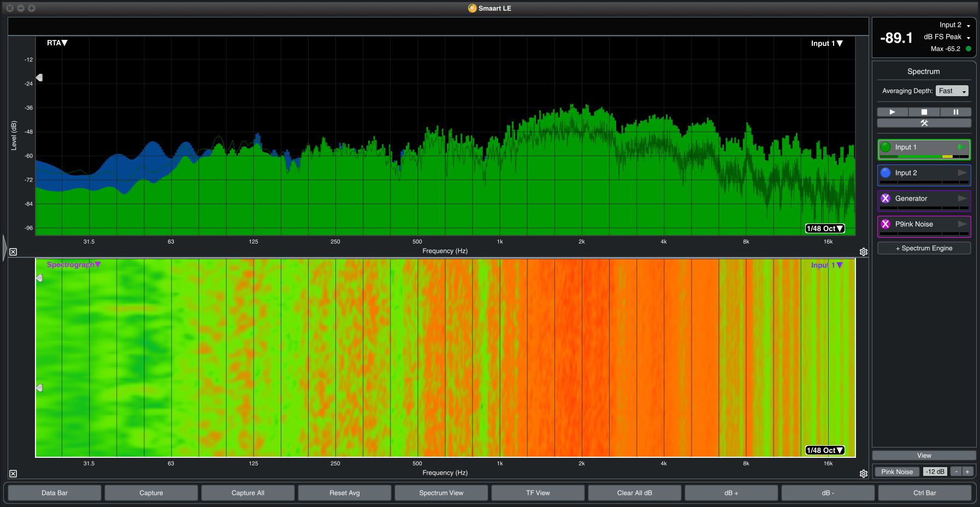
Task: Click Capture All in command bar
Action: (x=248, y=493)
